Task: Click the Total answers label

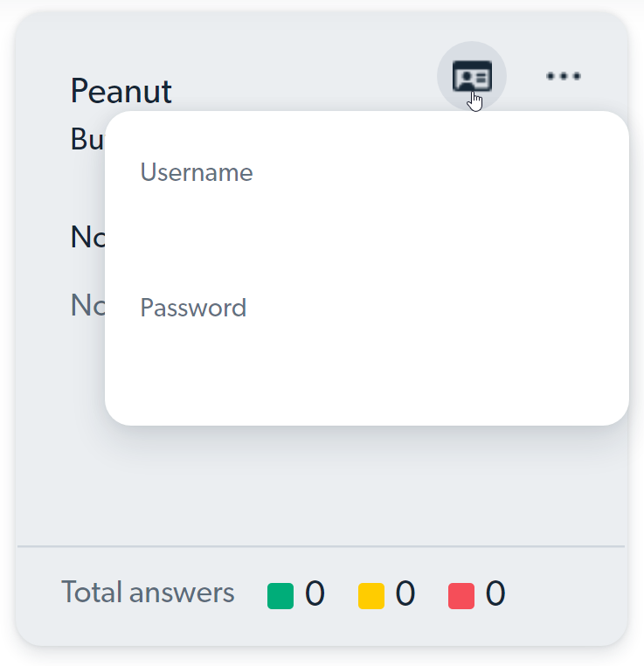Action: click(148, 592)
